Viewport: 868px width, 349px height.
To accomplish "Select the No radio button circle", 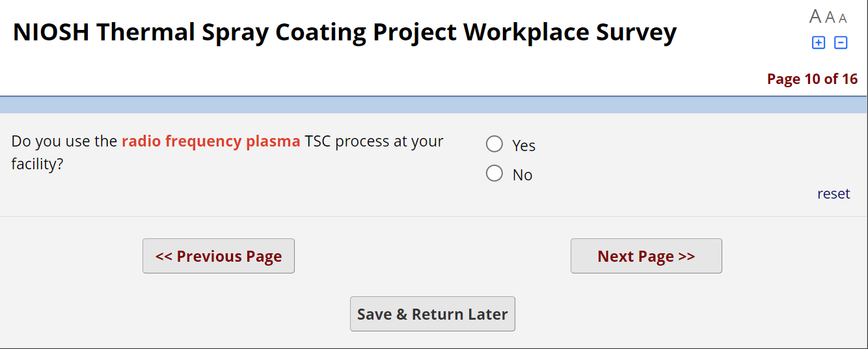I will [x=495, y=173].
